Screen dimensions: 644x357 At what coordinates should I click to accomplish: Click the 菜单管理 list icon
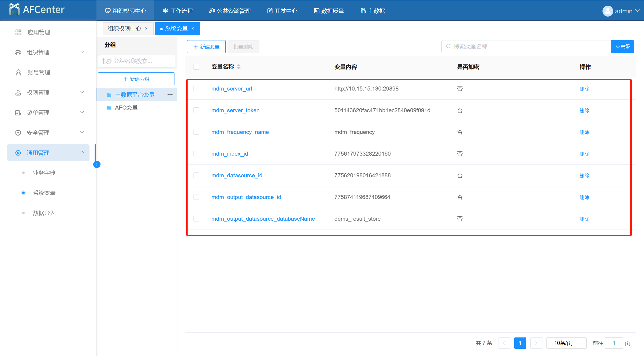[x=18, y=113]
